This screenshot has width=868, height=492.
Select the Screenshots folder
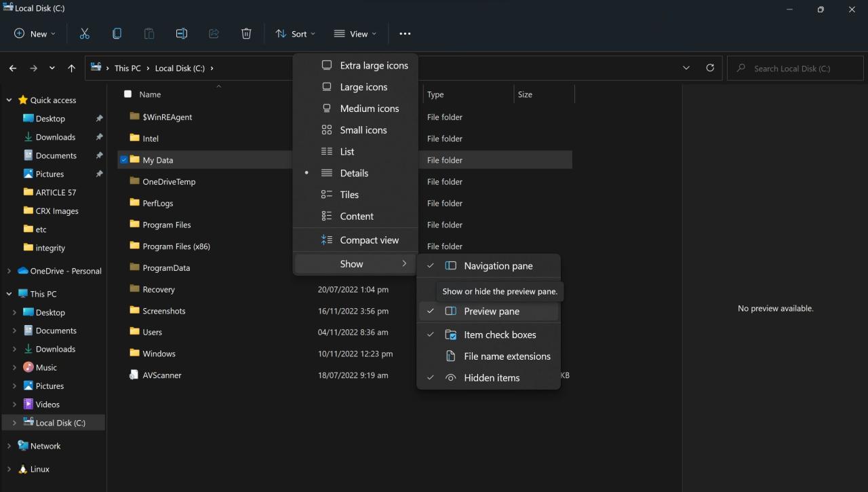[x=163, y=311]
